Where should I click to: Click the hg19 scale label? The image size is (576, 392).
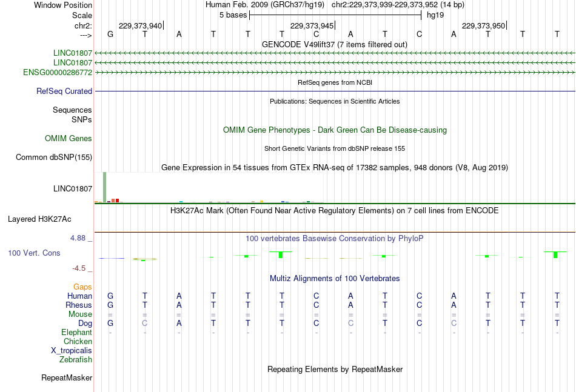point(435,15)
